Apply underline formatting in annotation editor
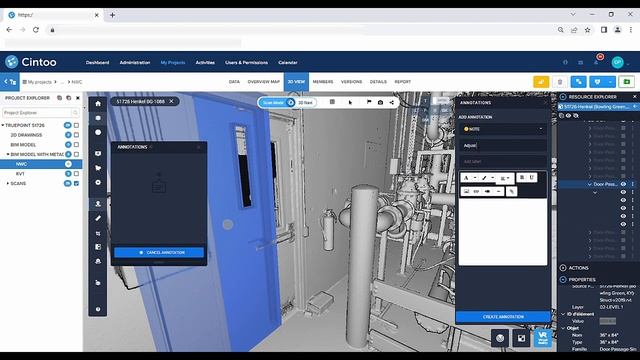 531,178
